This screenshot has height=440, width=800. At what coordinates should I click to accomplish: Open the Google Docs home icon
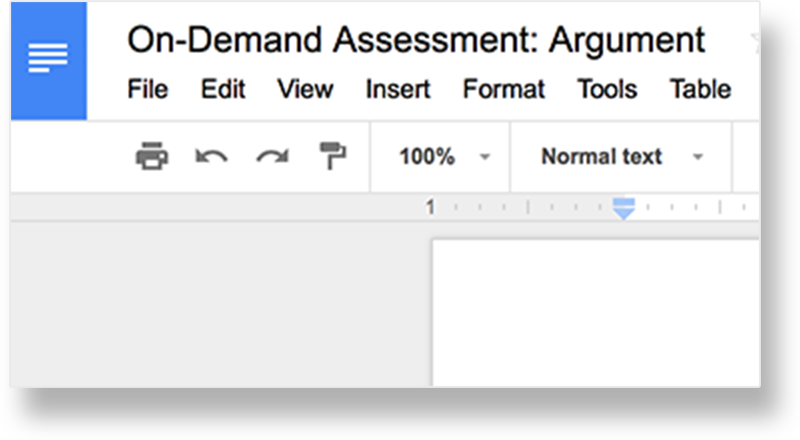pos(48,60)
